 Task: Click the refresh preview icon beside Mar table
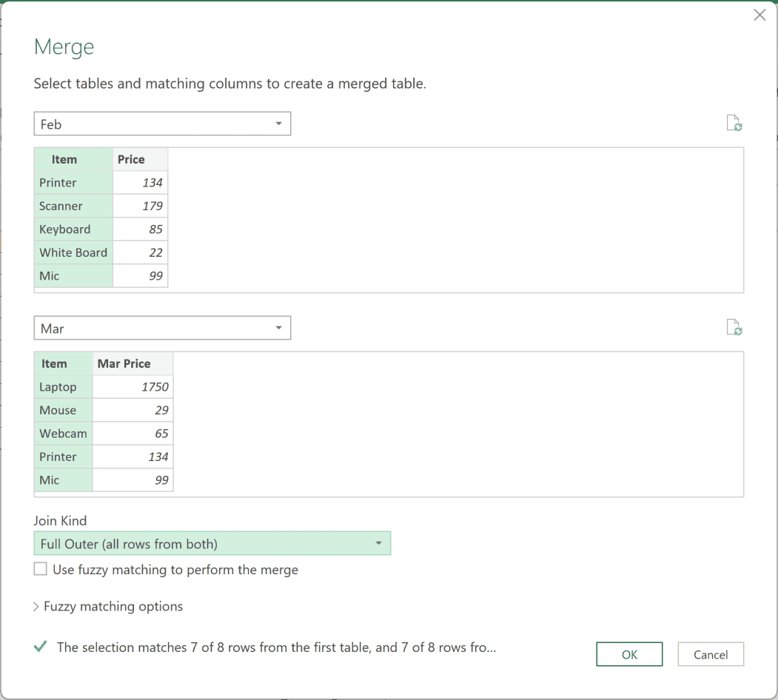click(734, 327)
